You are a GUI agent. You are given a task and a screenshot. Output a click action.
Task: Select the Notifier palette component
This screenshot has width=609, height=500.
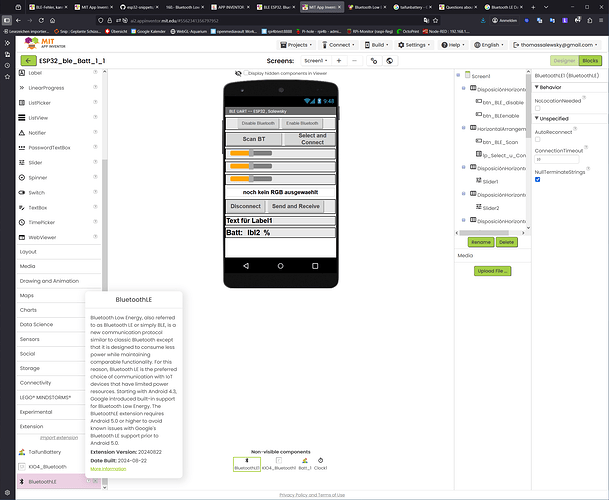tap(37, 133)
